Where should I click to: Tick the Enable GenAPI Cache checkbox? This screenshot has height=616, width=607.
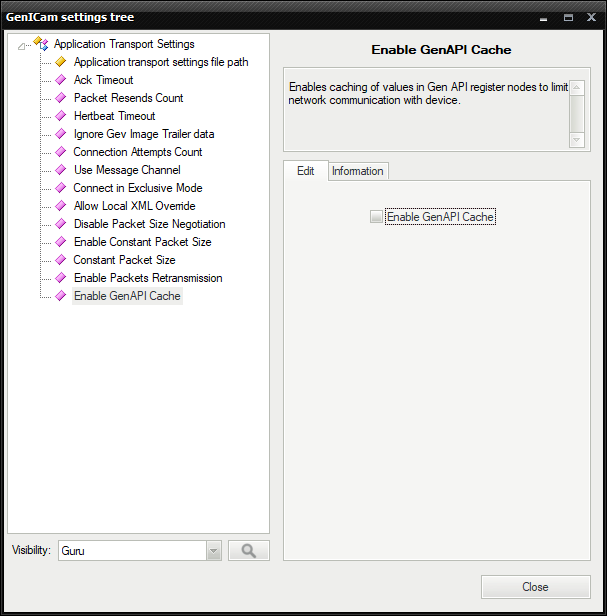click(x=376, y=216)
